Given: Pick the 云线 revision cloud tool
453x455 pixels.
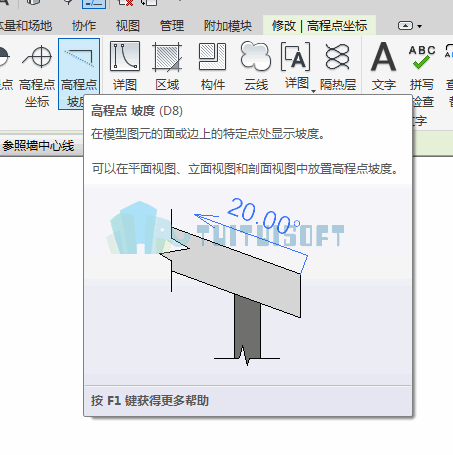Looking at the screenshot, I should [x=256, y=66].
